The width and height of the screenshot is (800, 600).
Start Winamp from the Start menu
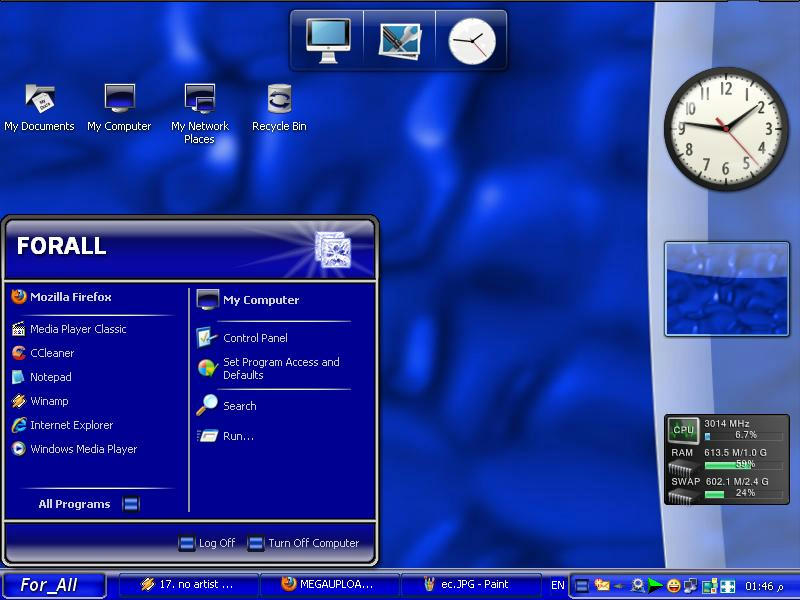pyautogui.click(x=40, y=401)
